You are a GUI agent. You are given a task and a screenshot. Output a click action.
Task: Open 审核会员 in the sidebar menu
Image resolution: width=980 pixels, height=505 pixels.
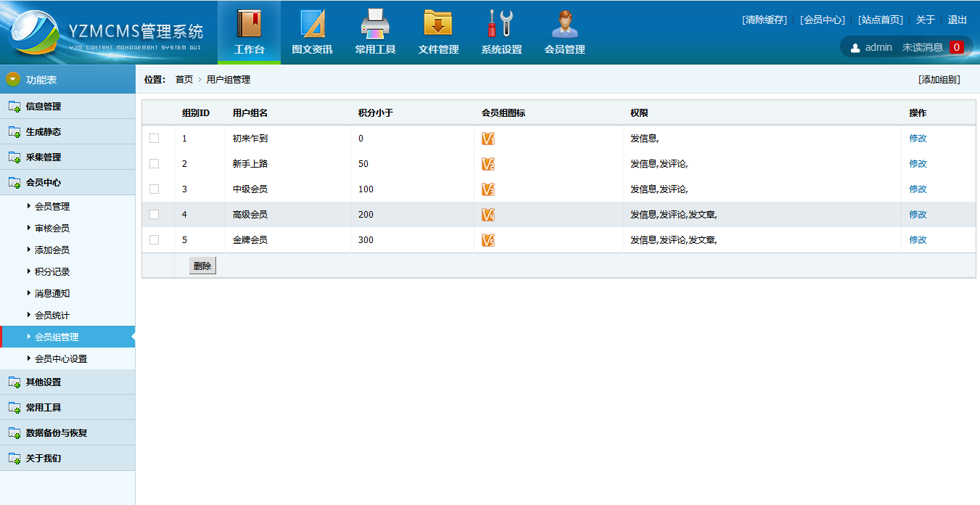[x=52, y=229]
